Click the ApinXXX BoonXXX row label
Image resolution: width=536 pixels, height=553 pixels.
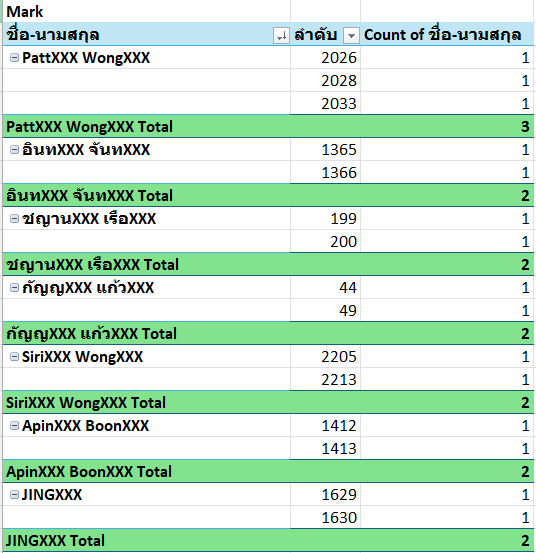[x=85, y=426]
